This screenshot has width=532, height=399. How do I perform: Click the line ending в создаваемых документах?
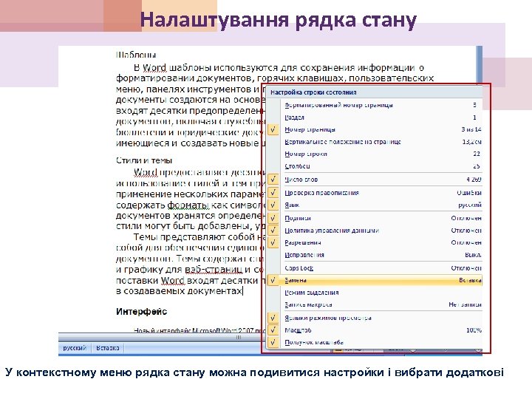(179, 291)
